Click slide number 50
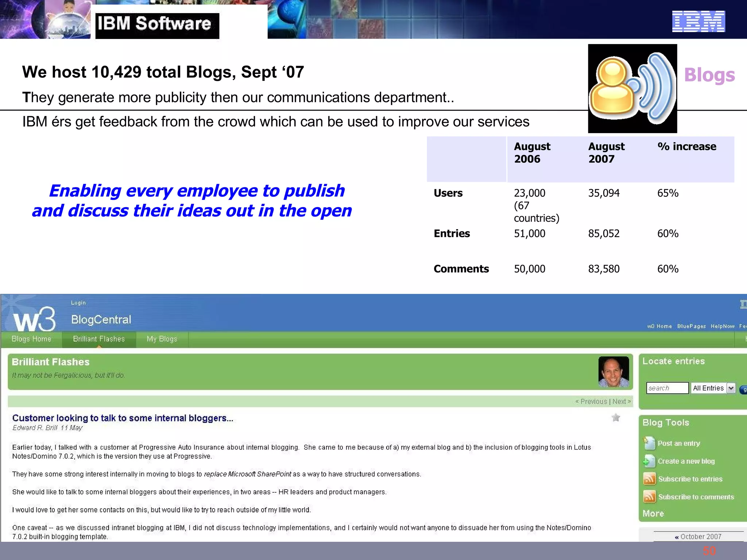Screen dimensions: 747x560 tap(709, 551)
